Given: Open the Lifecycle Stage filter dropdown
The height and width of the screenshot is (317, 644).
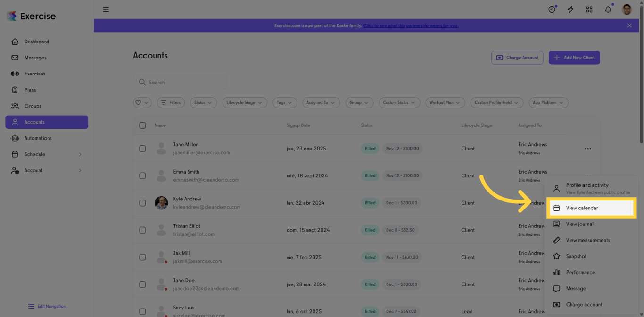Looking at the screenshot, I should [245, 102].
